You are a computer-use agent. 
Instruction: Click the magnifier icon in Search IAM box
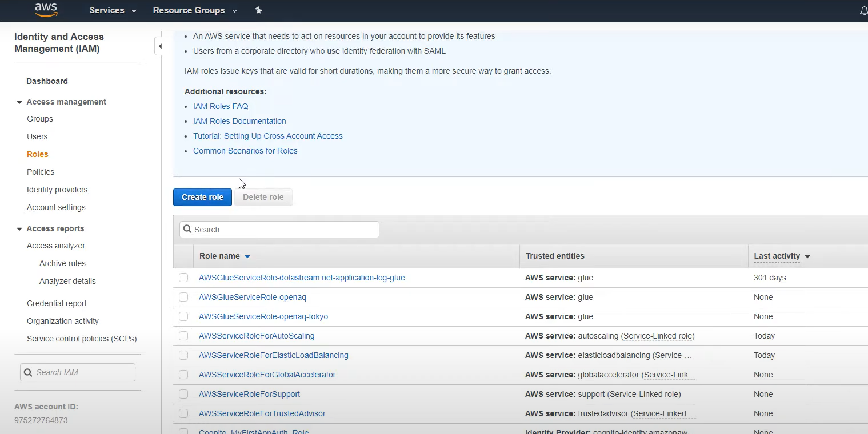point(28,372)
